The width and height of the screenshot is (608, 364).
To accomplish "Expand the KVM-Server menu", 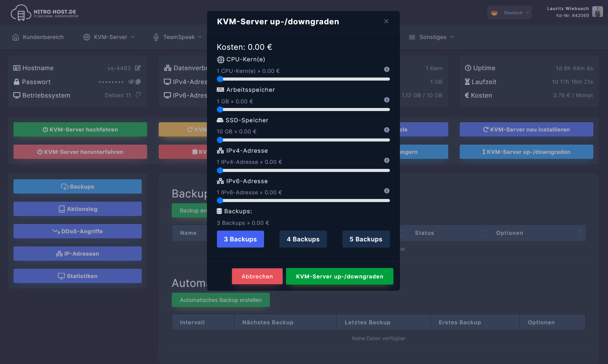I will (109, 37).
